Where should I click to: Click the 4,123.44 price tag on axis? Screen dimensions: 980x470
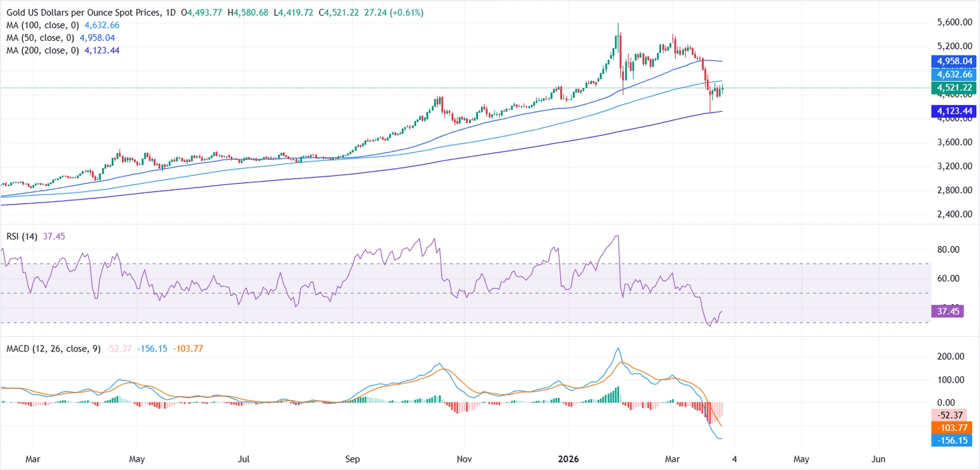954,111
